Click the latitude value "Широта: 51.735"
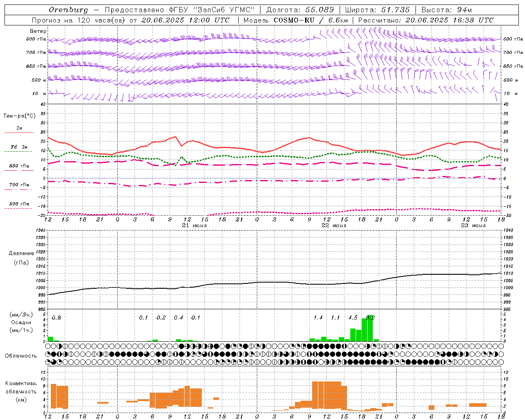The image size is (525, 420). pyautogui.click(x=378, y=10)
